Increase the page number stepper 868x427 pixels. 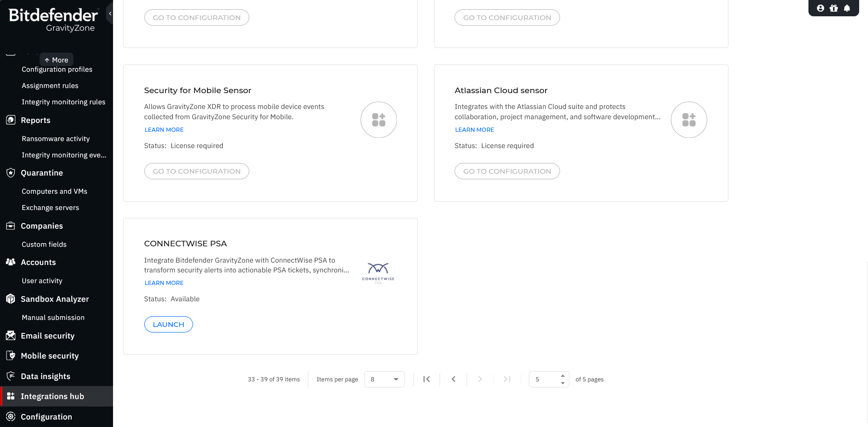tap(563, 376)
